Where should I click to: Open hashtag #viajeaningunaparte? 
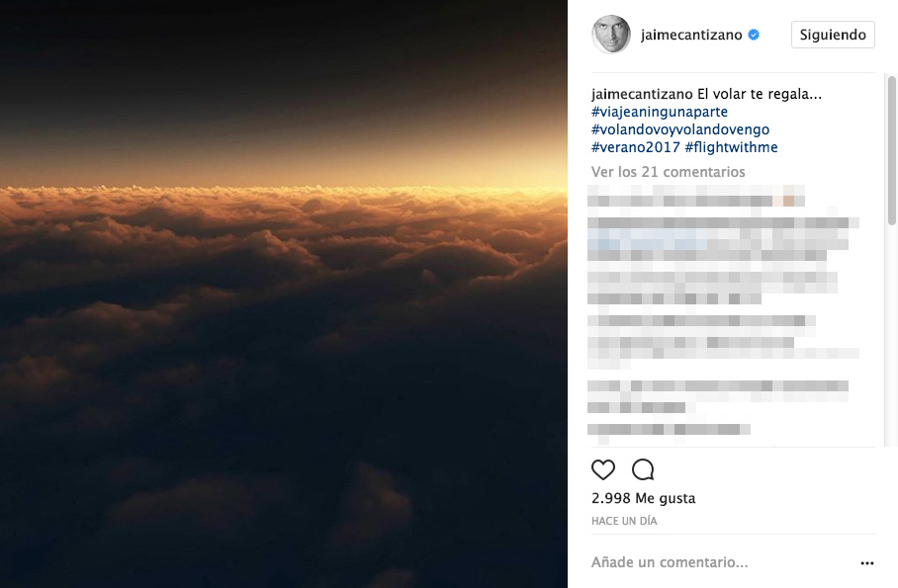[x=659, y=113]
